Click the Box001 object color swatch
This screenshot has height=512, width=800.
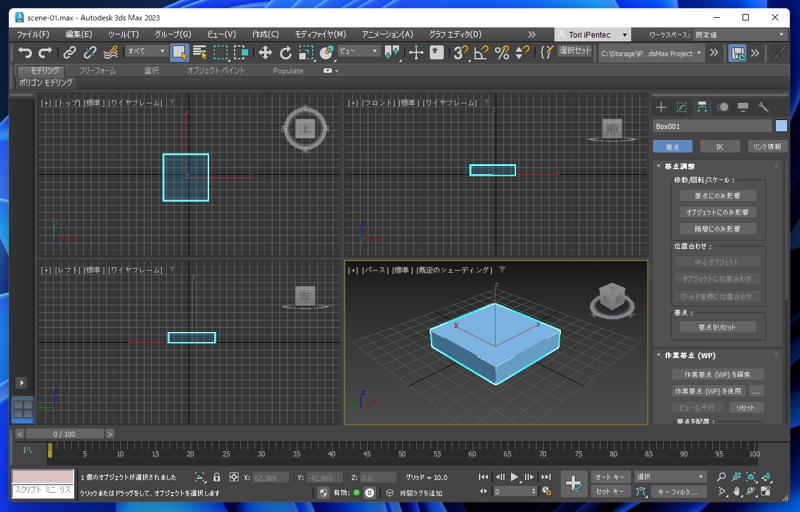(x=781, y=126)
